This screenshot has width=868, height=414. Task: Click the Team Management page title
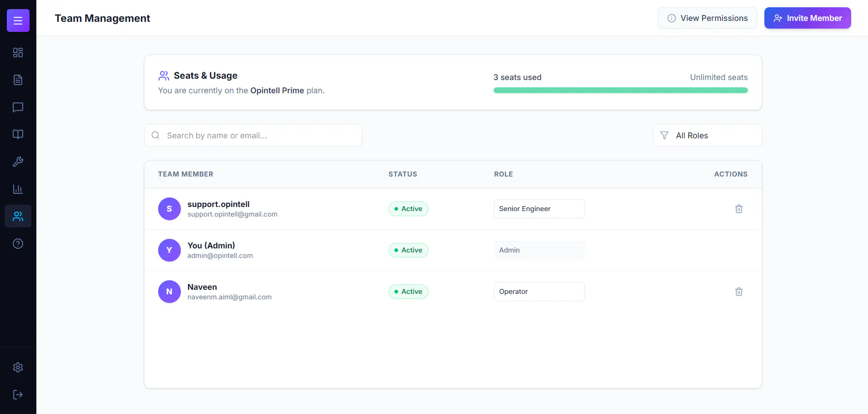[102, 18]
